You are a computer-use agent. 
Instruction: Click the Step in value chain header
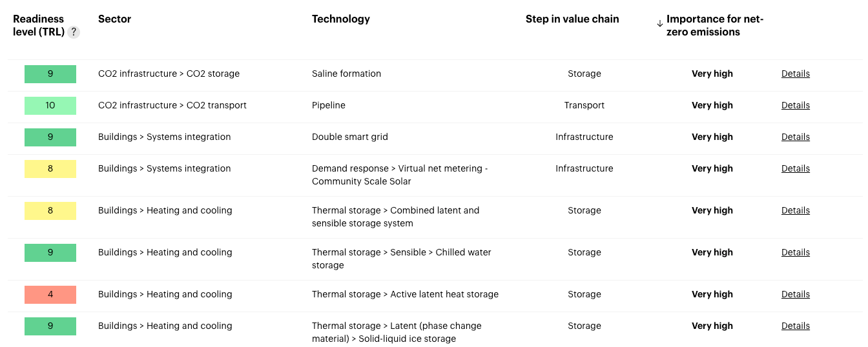tap(572, 19)
